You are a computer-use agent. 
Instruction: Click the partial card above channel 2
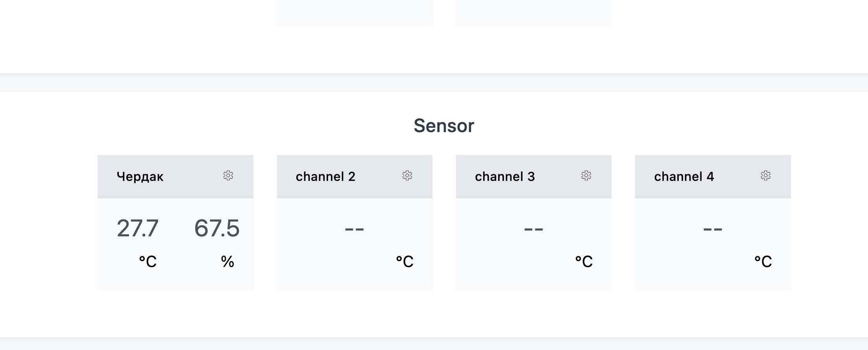(x=355, y=12)
